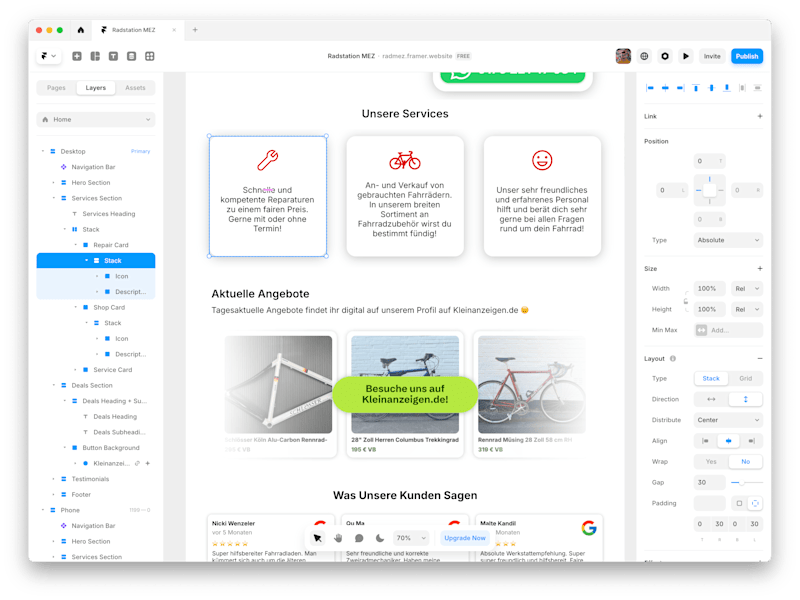
Task: Set layout type to Grid
Action: click(x=745, y=379)
